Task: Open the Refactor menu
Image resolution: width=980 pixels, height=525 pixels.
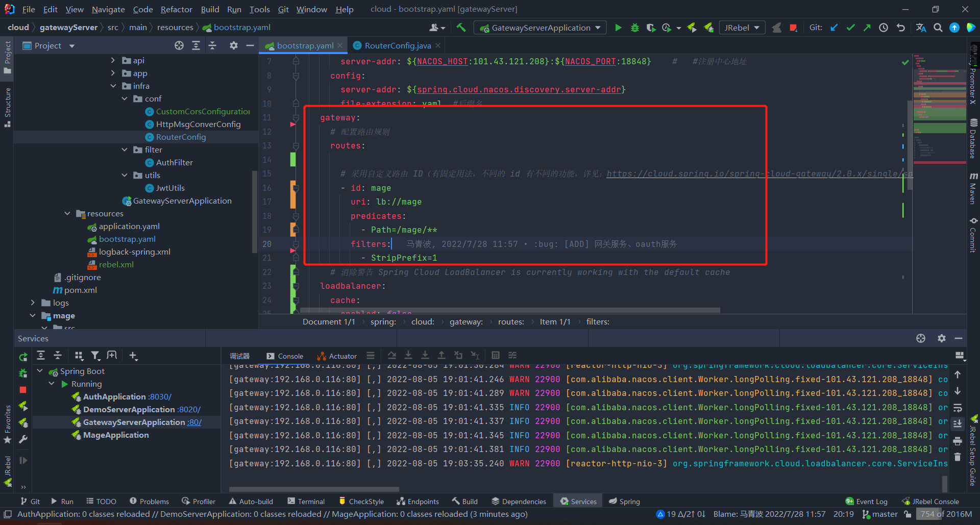Action: coord(176,9)
